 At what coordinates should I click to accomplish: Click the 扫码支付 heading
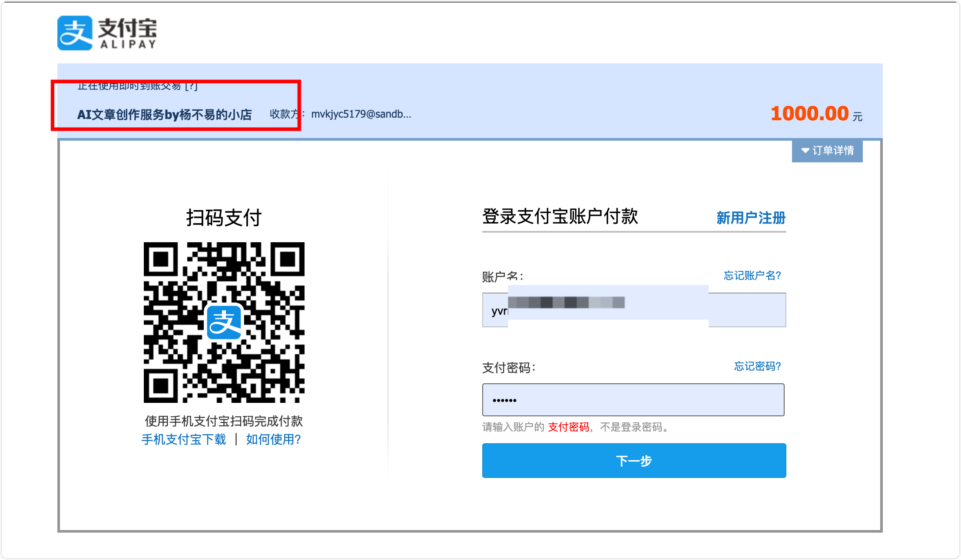(x=224, y=217)
